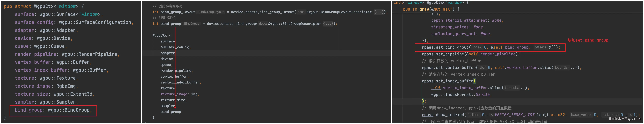Screen dimensions: 644x124
Task: Click 'rpass.set_bind_group(' call in draw
Action: click(x=446, y=47)
